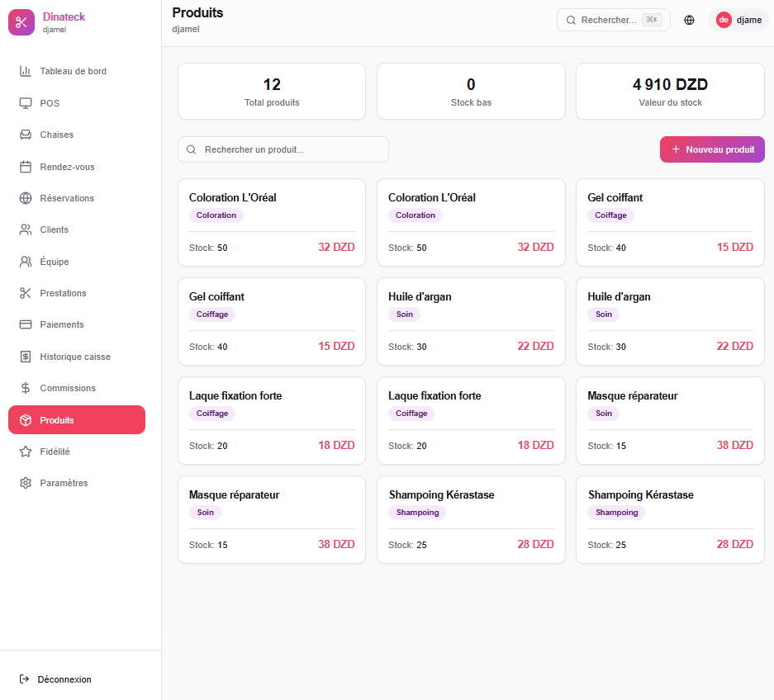Click the Paramètres gear icon
The height and width of the screenshot is (700, 774).
tap(25, 483)
